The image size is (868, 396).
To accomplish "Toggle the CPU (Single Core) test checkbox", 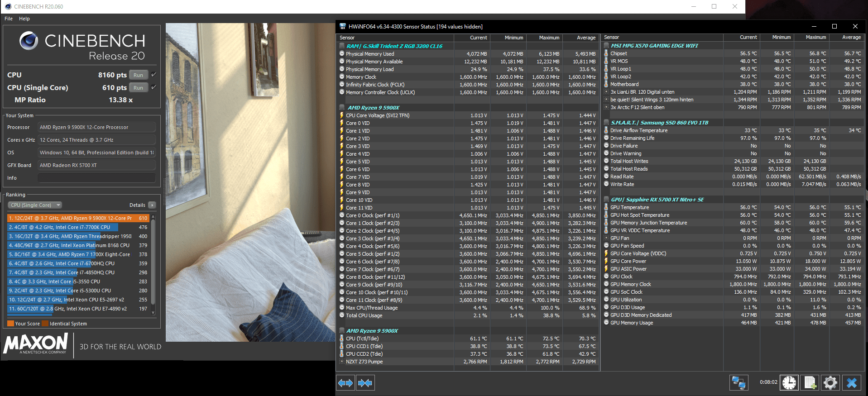I will tap(153, 87).
